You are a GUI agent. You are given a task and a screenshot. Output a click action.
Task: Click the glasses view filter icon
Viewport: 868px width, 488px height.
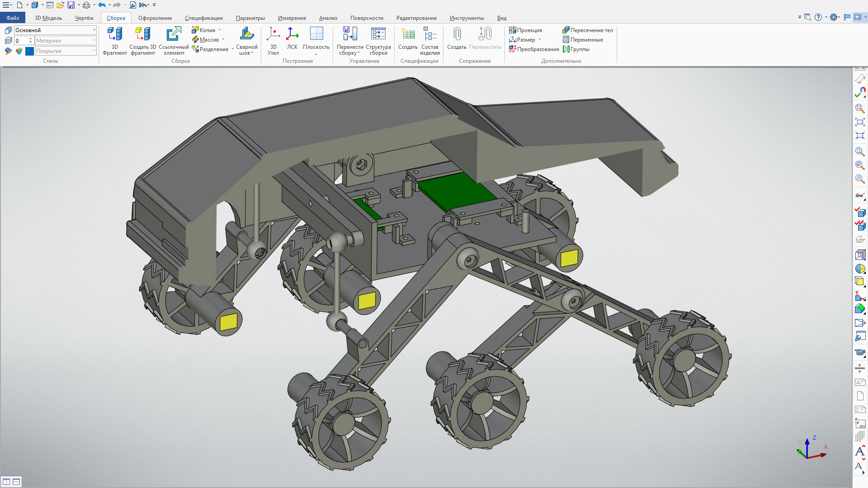click(x=860, y=195)
